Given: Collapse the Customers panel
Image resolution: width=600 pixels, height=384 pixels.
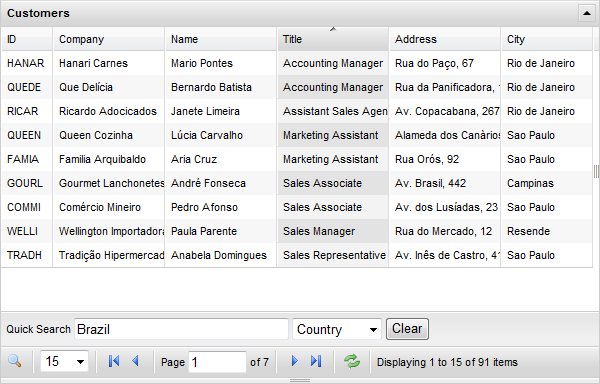Looking at the screenshot, I should tap(586, 13).
